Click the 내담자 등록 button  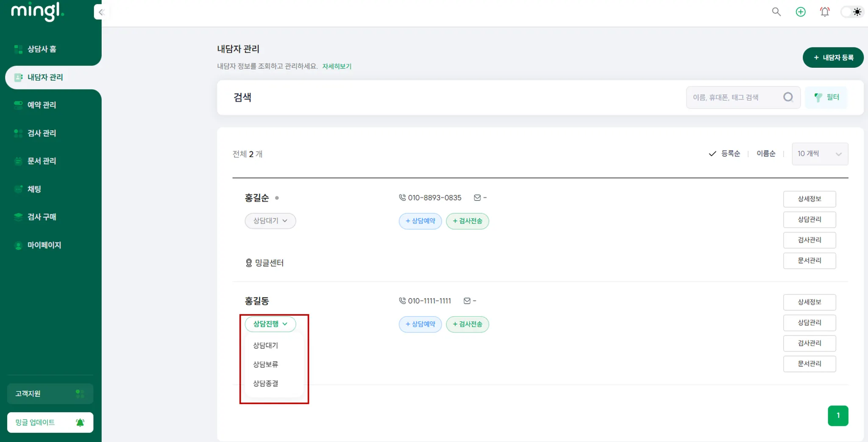(833, 58)
